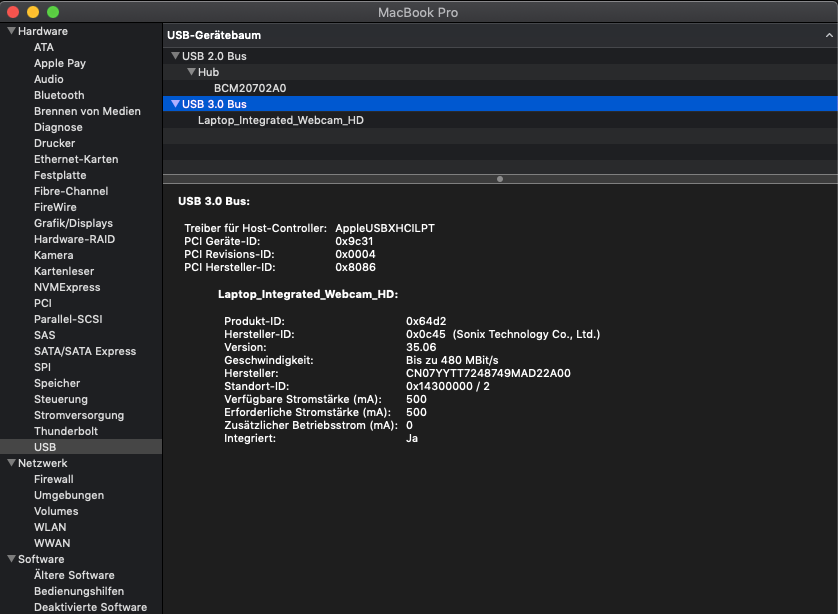Viewport: 838px width, 614px height.
Task: Open Bluetooth in the sidebar
Action: click(x=59, y=95)
